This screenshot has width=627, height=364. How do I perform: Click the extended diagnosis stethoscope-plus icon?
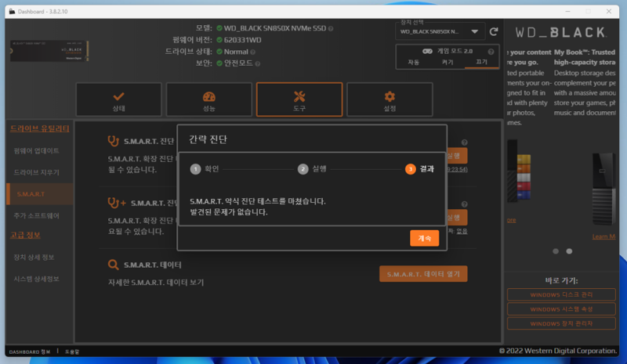(116, 203)
